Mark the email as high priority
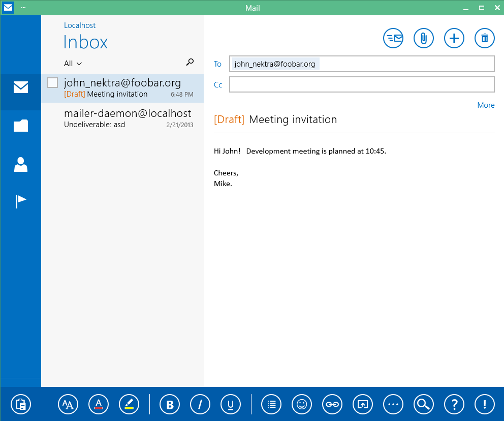The width and height of the screenshot is (504, 421). click(484, 404)
